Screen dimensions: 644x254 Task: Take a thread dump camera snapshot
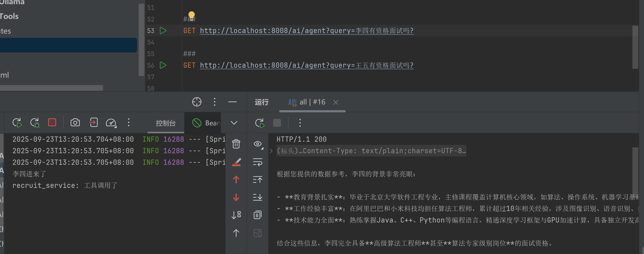75,123
